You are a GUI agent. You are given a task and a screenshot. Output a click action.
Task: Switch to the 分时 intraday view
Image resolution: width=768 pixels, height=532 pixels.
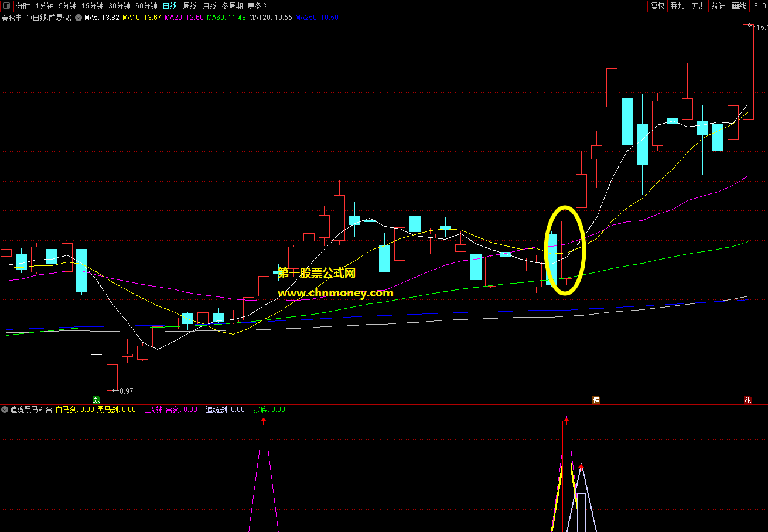23,6
